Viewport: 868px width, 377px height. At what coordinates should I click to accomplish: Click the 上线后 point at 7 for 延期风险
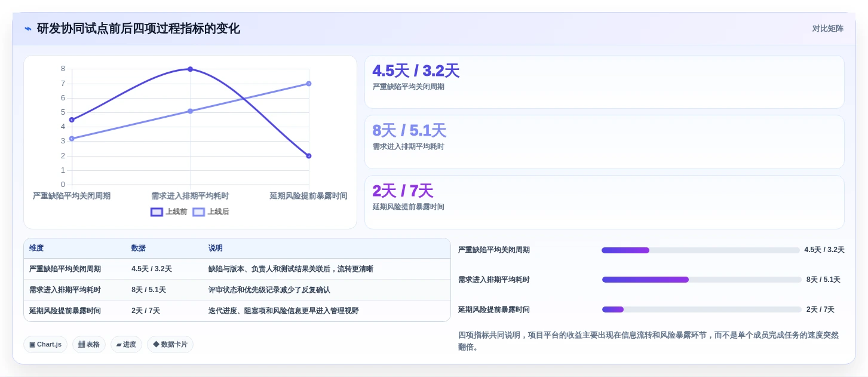pos(309,84)
